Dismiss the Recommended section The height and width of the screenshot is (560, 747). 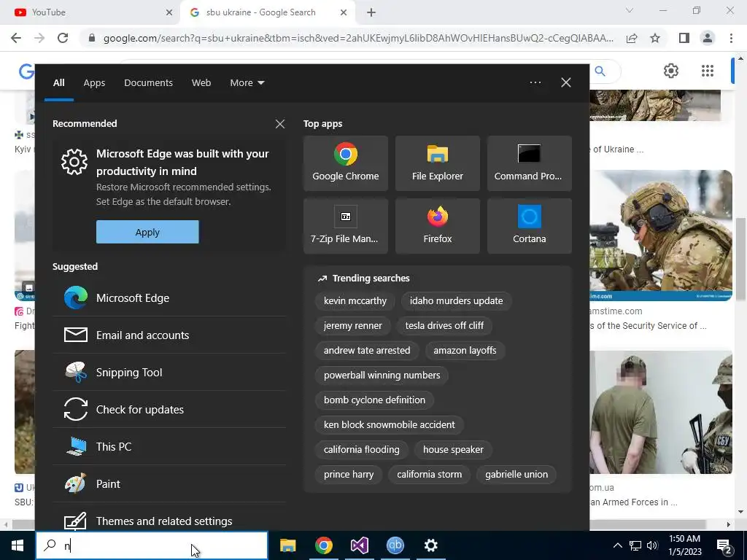tap(280, 124)
